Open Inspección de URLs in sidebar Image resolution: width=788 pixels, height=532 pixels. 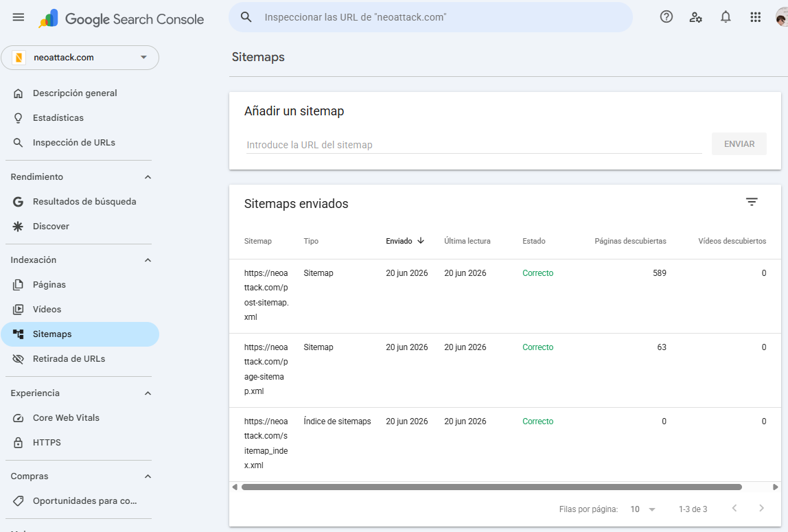click(x=80, y=143)
